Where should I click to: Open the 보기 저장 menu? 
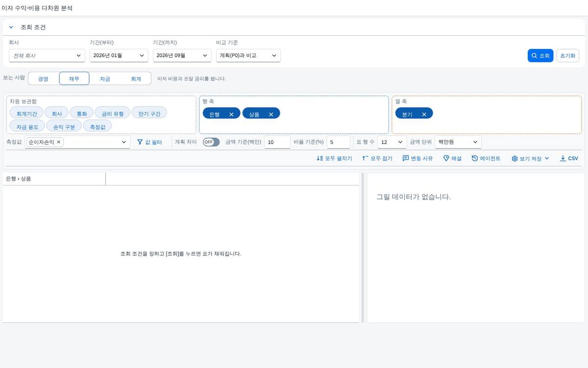530,158
